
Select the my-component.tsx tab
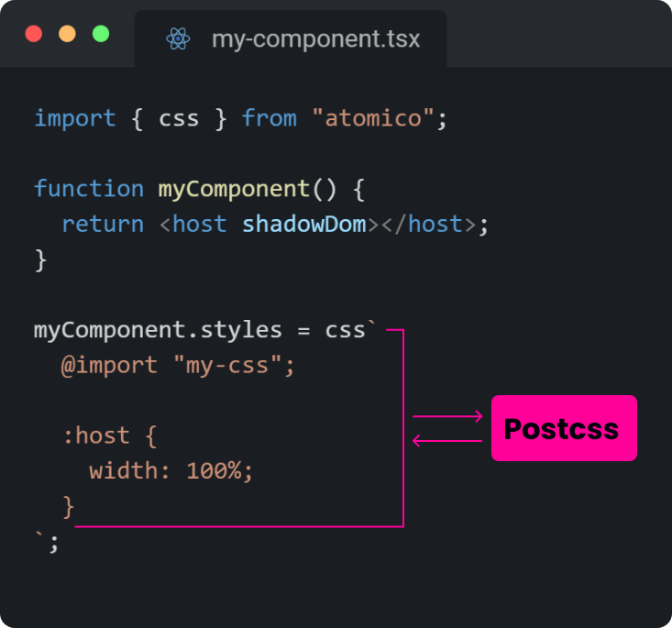[x=292, y=39]
